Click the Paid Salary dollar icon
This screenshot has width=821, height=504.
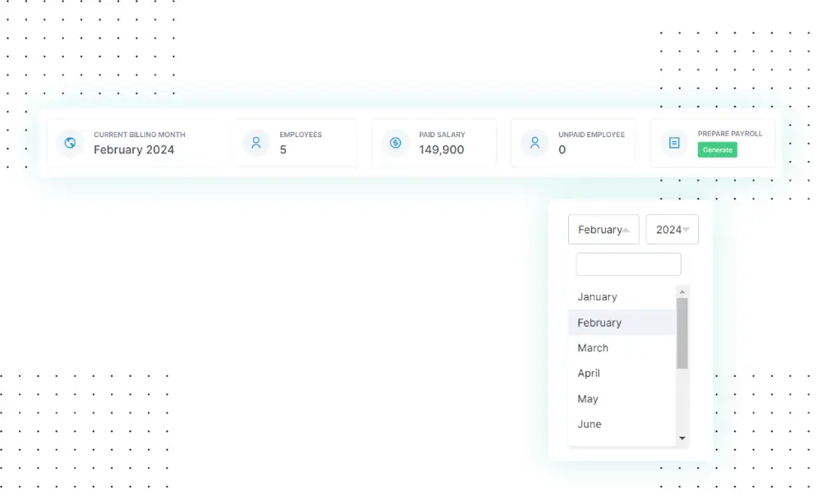tap(396, 143)
